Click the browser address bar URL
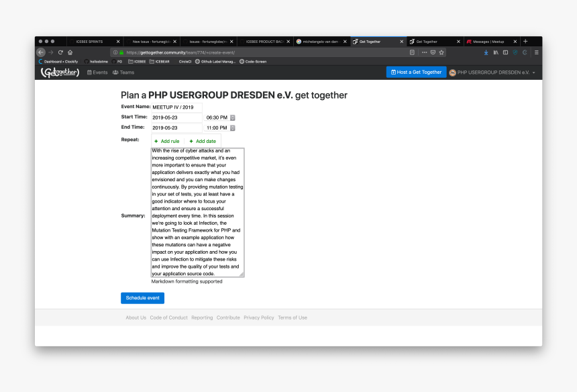 coord(180,52)
